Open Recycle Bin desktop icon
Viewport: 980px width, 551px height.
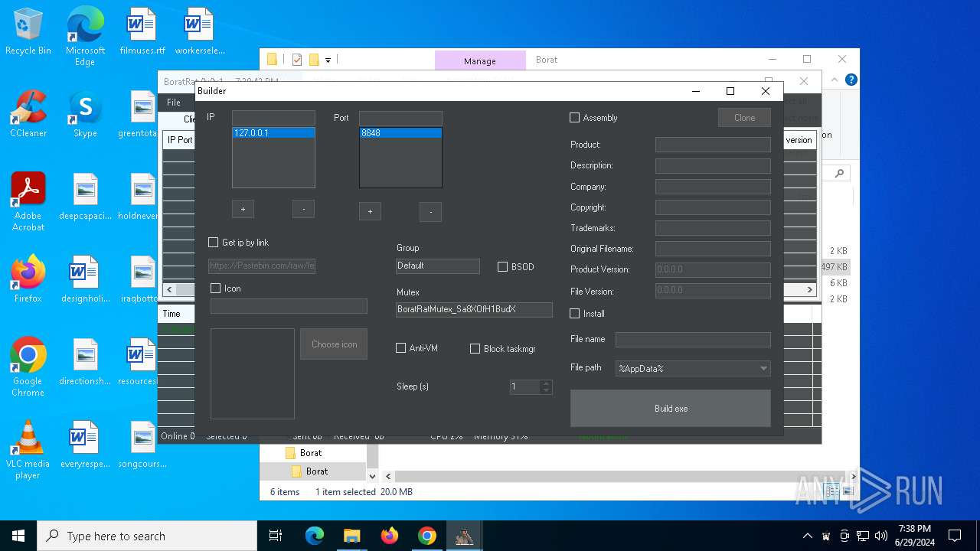28,32
